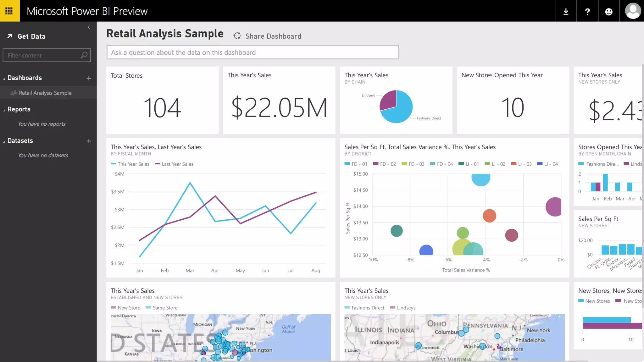Click the Get Data arrow icon
The width and height of the screenshot is (644, 362).
pos(10,36)
